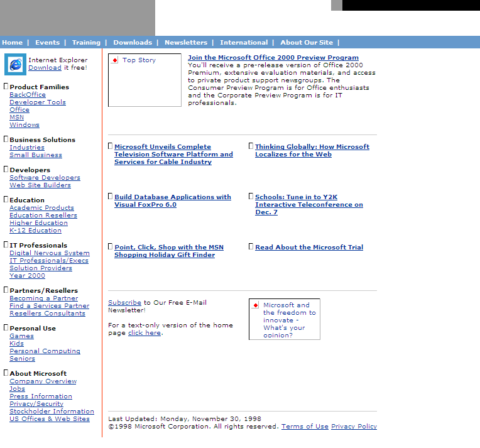Screen dimensions: 480x448
Task: Open Software Developers link
Action: point(45,178)
